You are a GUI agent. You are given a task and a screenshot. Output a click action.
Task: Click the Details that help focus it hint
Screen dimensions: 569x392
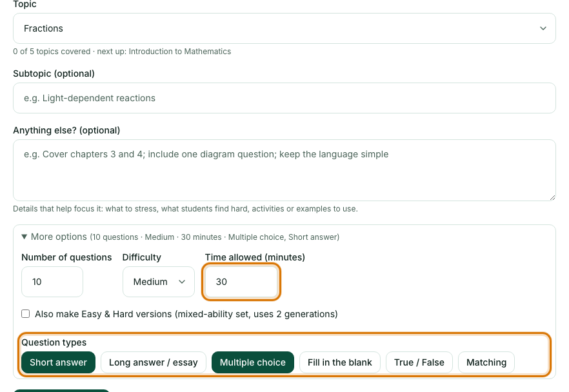click(x=185, y=209)
